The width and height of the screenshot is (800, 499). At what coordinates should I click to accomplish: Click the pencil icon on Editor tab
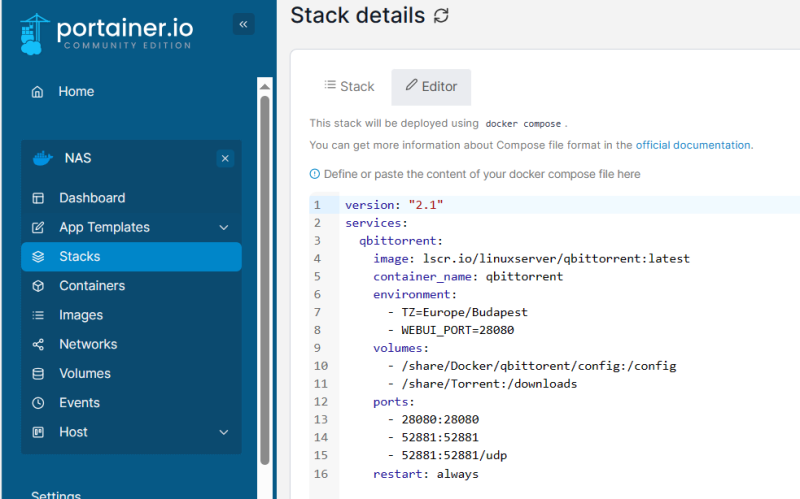coord(411,85)
